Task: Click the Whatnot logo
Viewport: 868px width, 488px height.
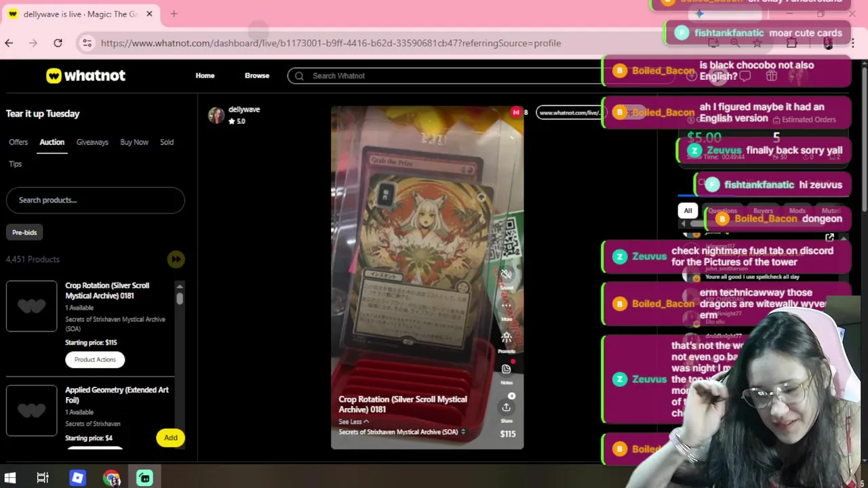Action: tap(85, 75)
